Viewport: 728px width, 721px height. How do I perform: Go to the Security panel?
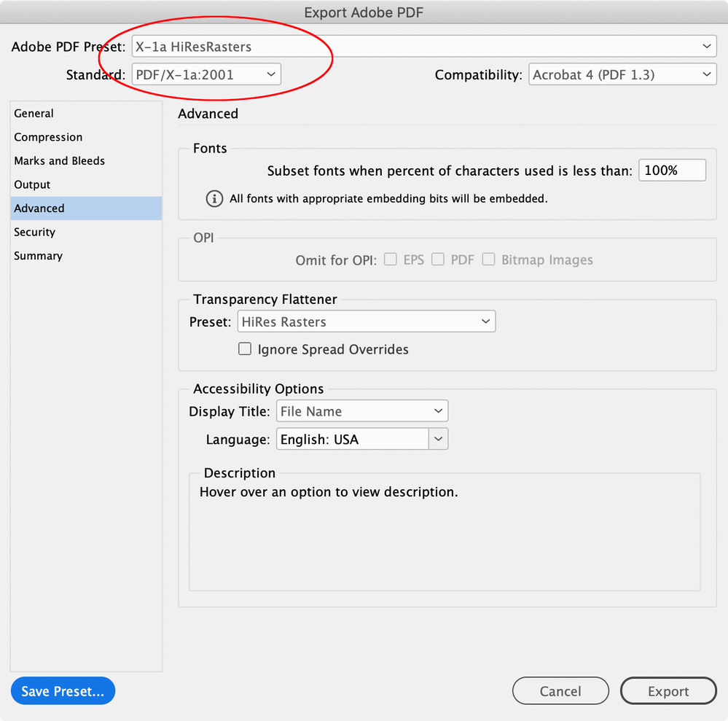click(86, 232)
